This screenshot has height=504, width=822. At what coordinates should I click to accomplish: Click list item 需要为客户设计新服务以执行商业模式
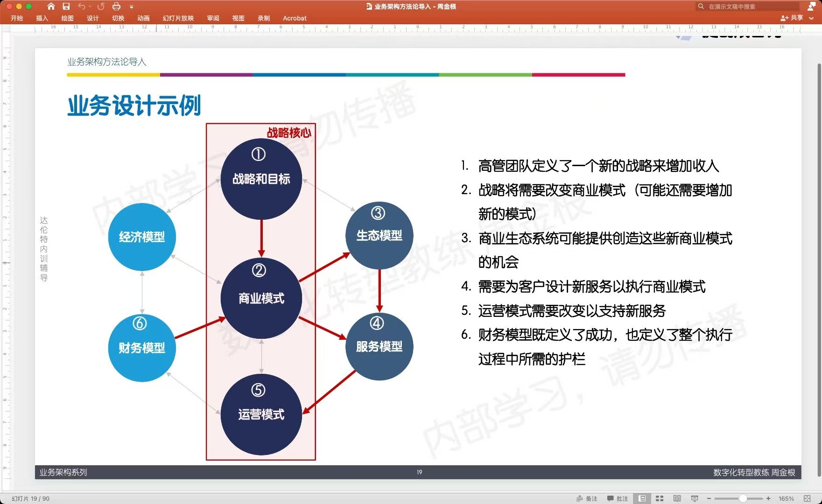point(592,286)
